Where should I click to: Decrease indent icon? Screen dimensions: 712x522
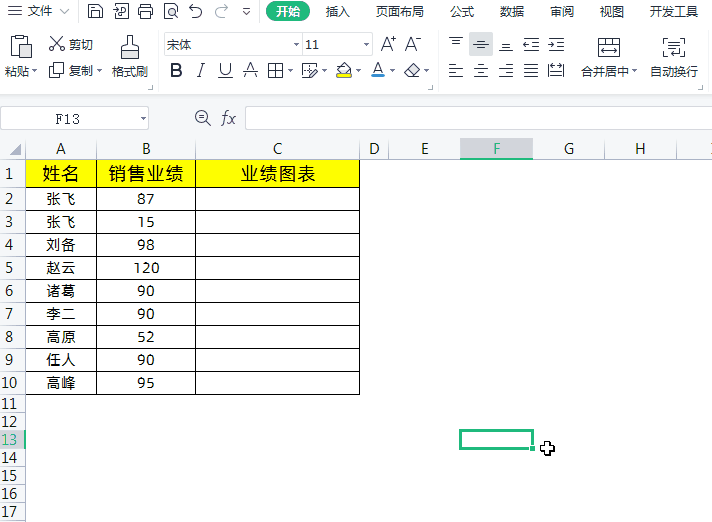coord(531,44)
